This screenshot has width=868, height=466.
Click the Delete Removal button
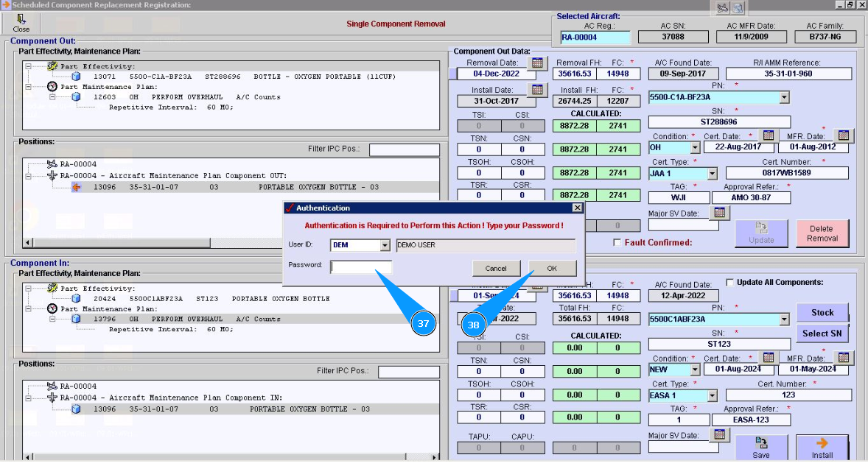click(822, 233)
